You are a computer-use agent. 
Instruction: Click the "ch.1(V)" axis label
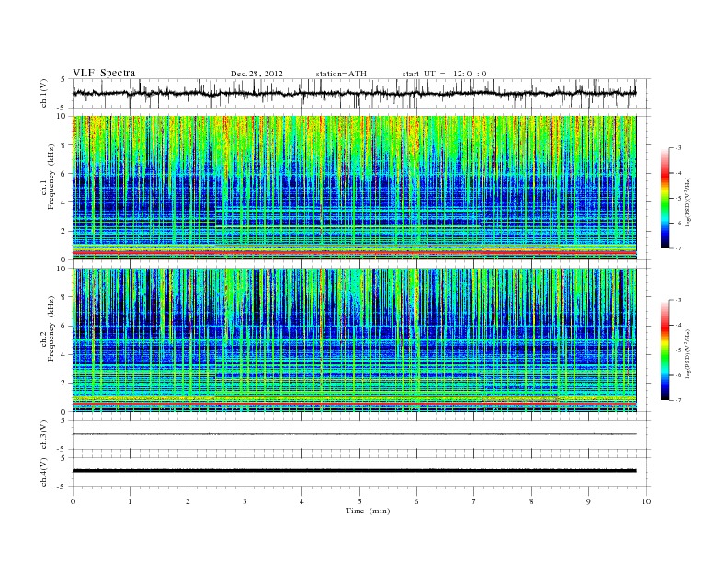[43, 93]
